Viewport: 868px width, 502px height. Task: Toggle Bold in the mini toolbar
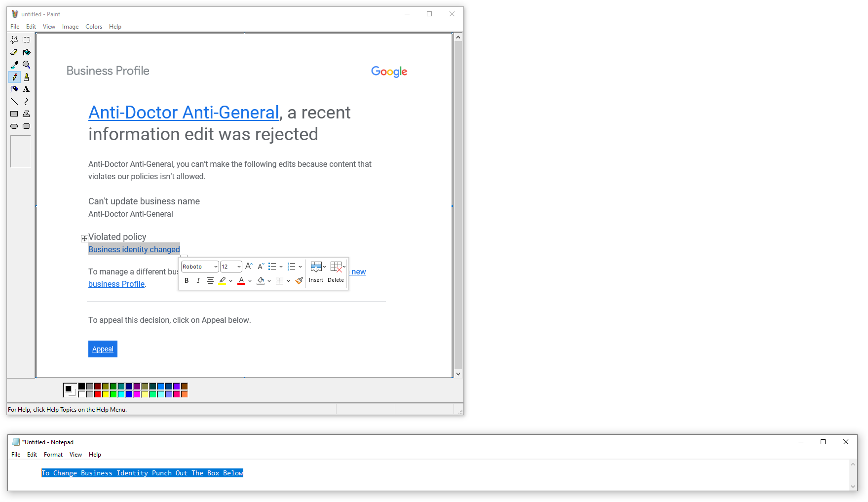187,281
